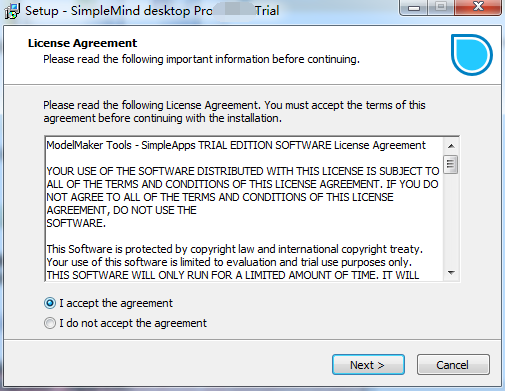Click the Setup window title text
The width and height of the screenshot is (505, 391).
(152, 11)
